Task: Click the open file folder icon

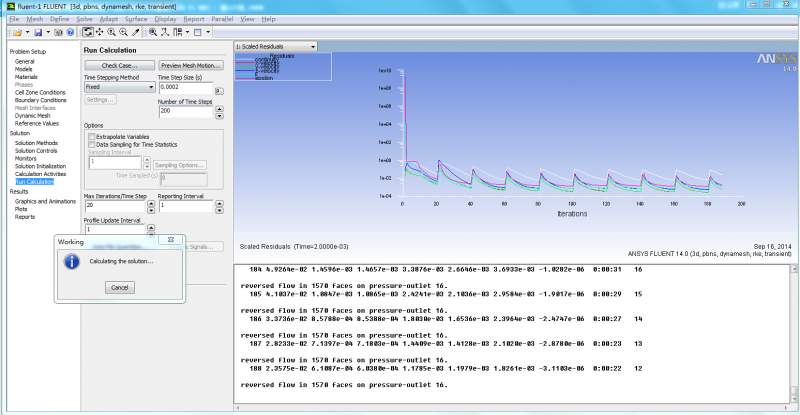Action: 17,32
